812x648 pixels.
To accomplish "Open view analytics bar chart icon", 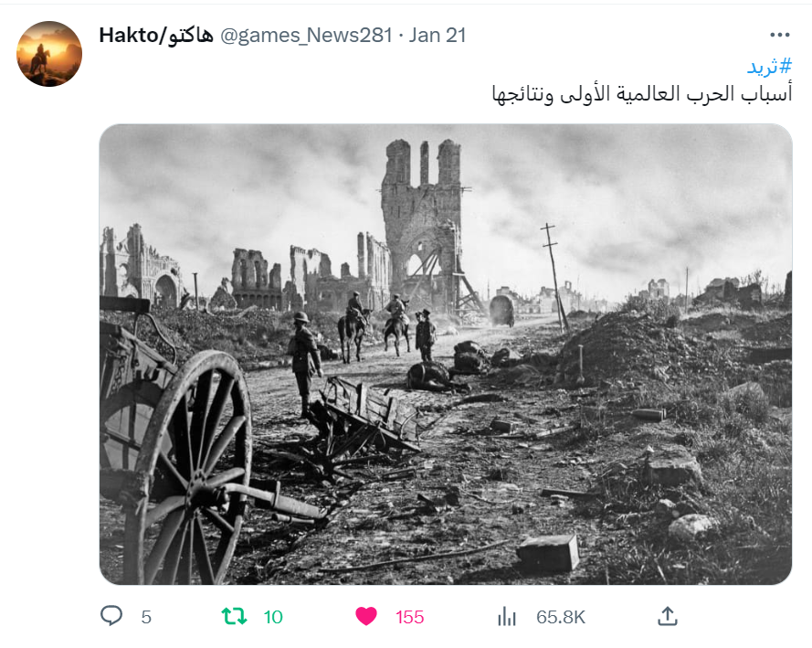I will point(506,616).
